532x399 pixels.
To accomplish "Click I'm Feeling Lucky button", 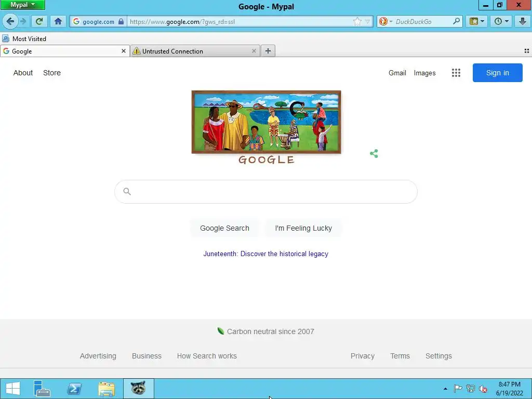I will point(303,228).
